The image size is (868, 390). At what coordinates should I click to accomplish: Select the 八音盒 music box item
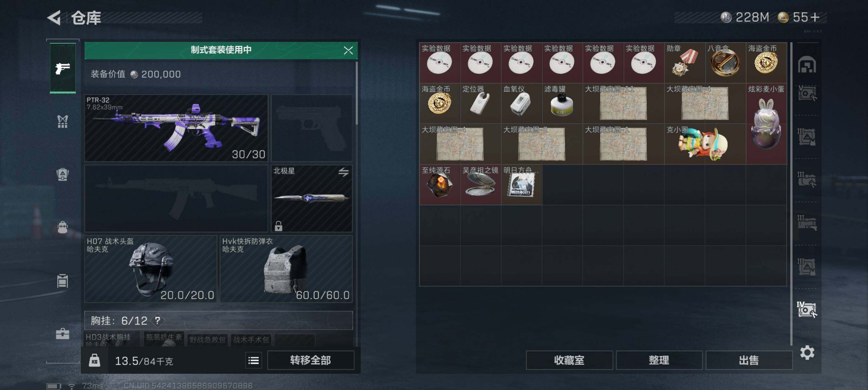[x=725, y=62]
